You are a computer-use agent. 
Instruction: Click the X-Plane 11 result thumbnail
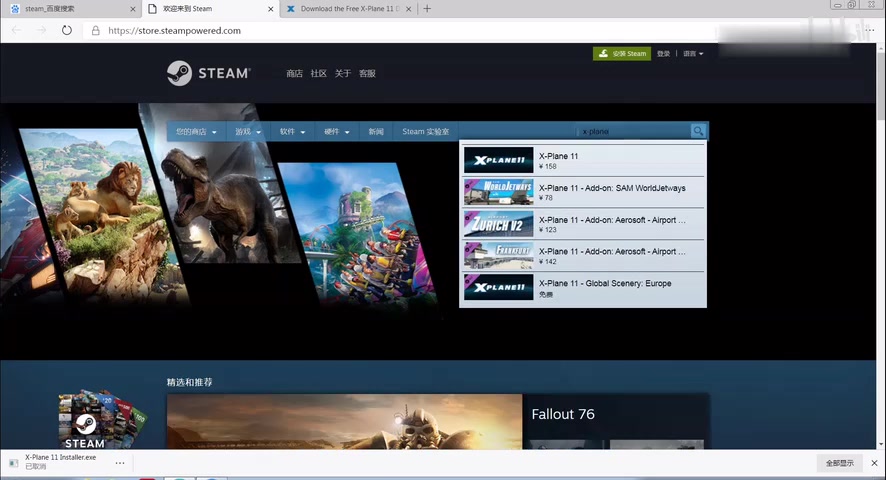point(498,160)
